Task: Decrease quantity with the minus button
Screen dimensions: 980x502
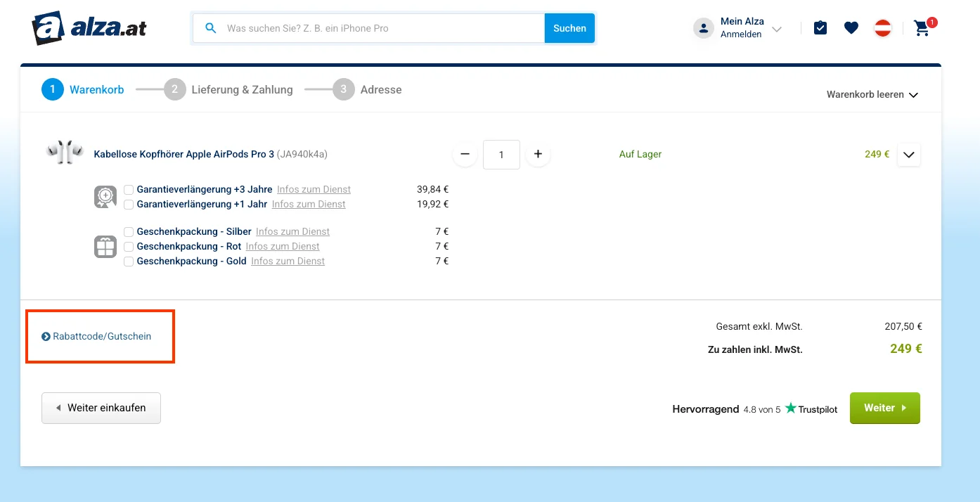Action: 465,154
